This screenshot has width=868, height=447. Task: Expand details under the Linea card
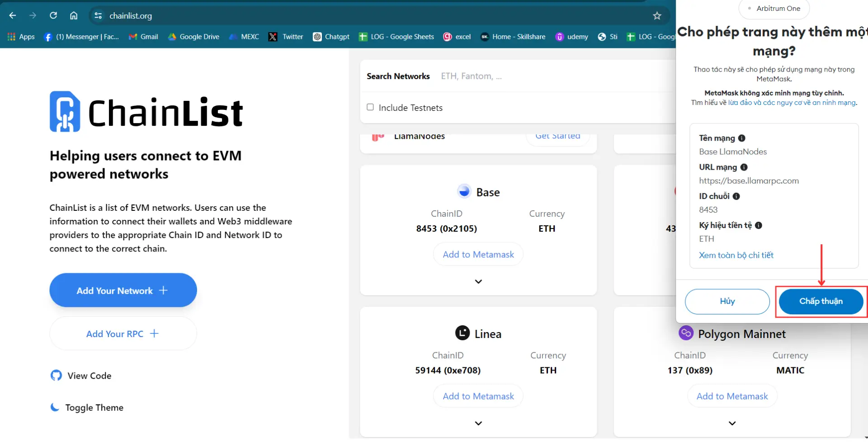point(478,423)
